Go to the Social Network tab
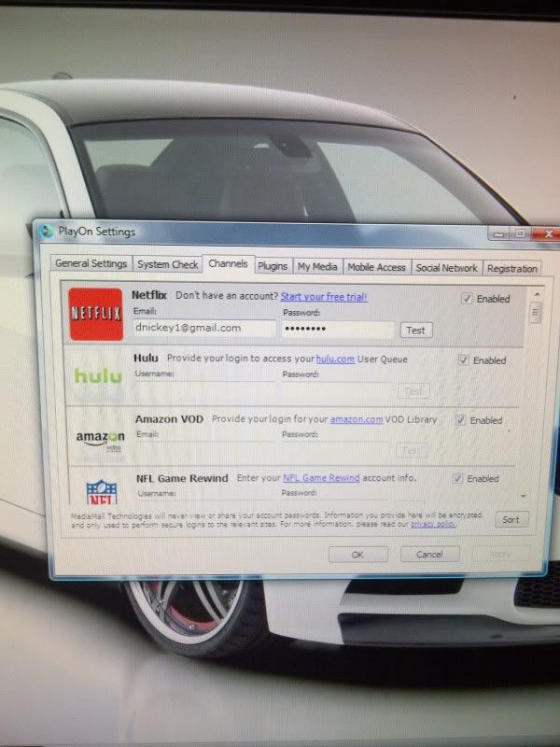560x747 pixels. 447,268
